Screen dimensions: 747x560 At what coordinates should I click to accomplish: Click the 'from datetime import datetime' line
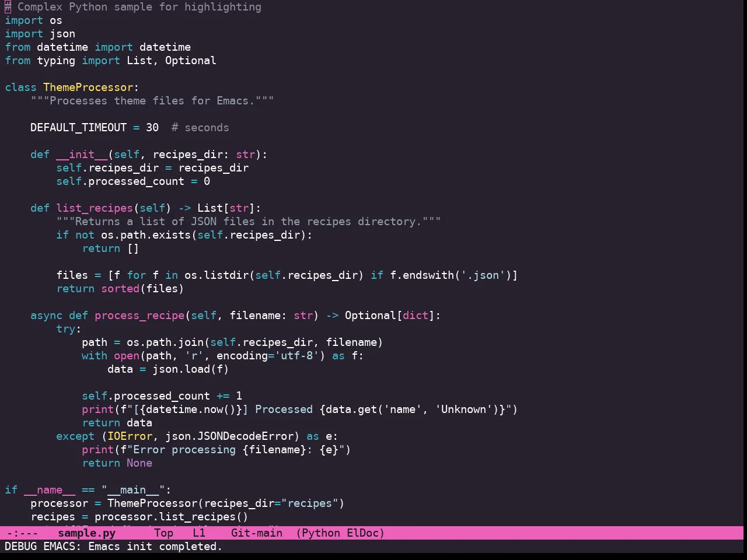pos(97,47)
